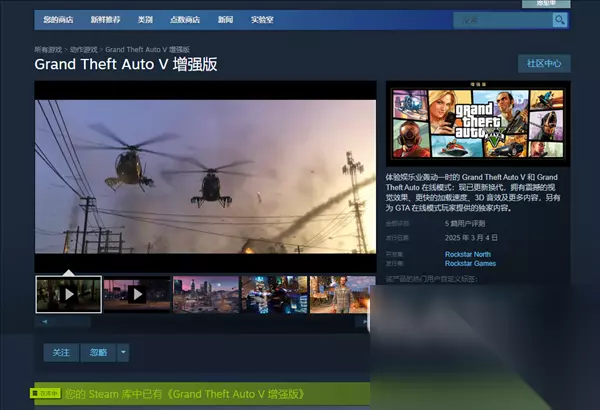Open the Rockstar North developer link
600x410 pixels.
pos(468,254)
